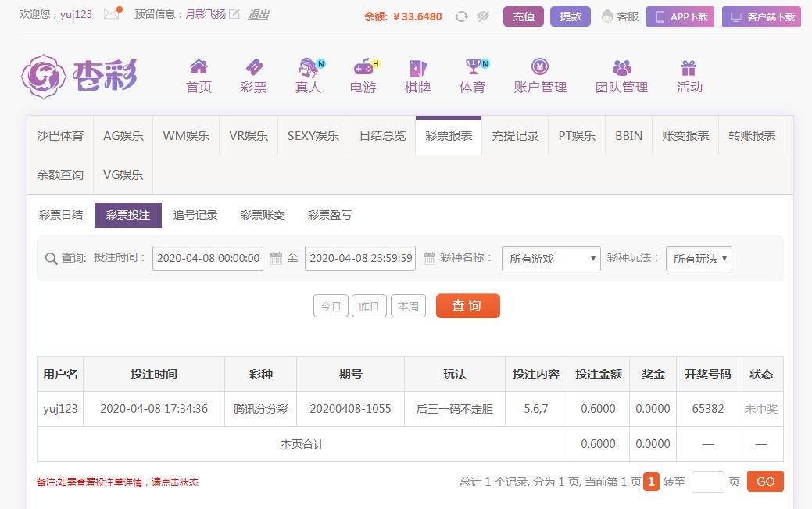The image size is (812, 509).
Task: Expand the 所有游戏 lottery type dropdown
Action: 551,259
